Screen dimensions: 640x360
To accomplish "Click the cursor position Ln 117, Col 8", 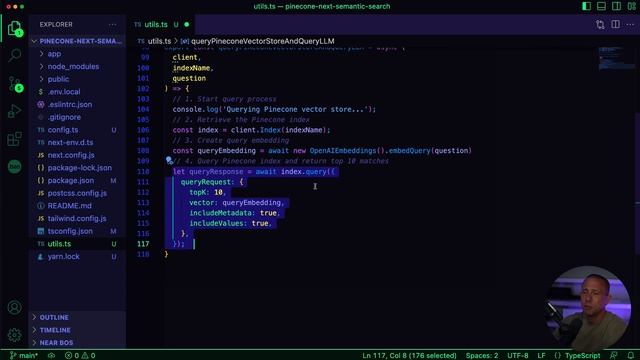I will pyautogui.click(x=409, y=356).
